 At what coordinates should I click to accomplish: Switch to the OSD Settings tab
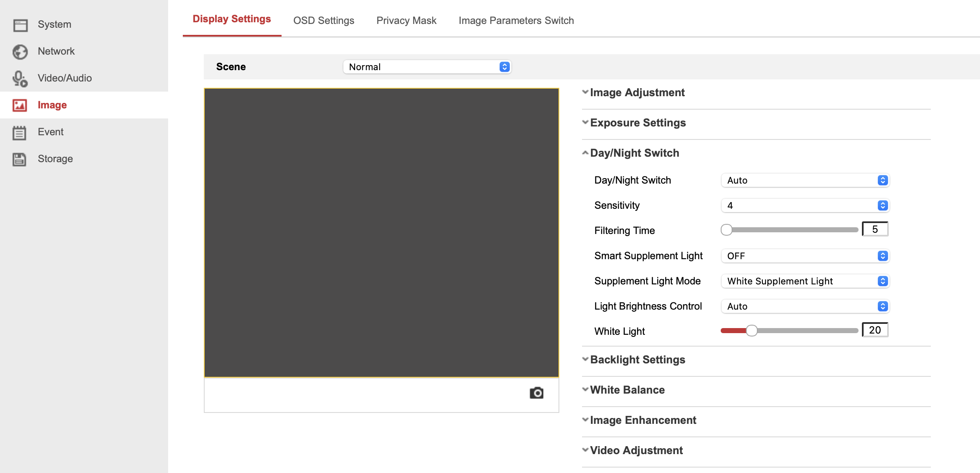[x=324, y=20]
